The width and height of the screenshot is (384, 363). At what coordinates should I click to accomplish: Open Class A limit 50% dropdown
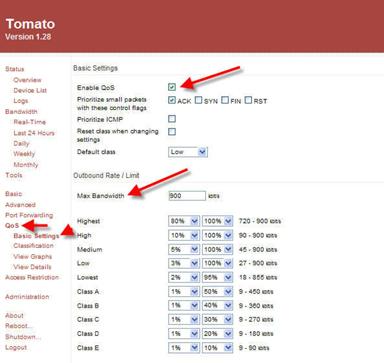click(217, 292)
